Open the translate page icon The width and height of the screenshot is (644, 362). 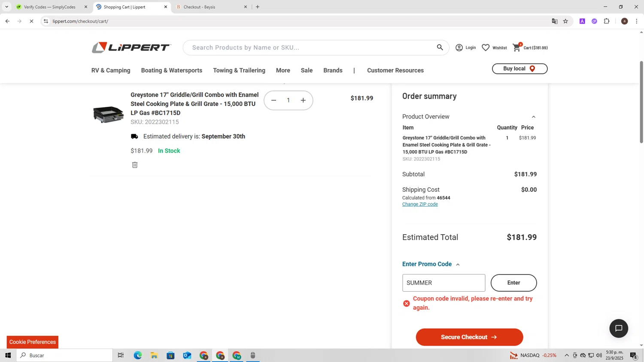(x=554, y=21)
